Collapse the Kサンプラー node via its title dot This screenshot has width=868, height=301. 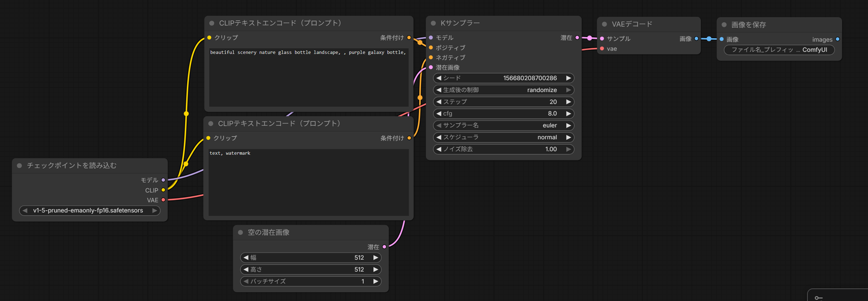433,23
